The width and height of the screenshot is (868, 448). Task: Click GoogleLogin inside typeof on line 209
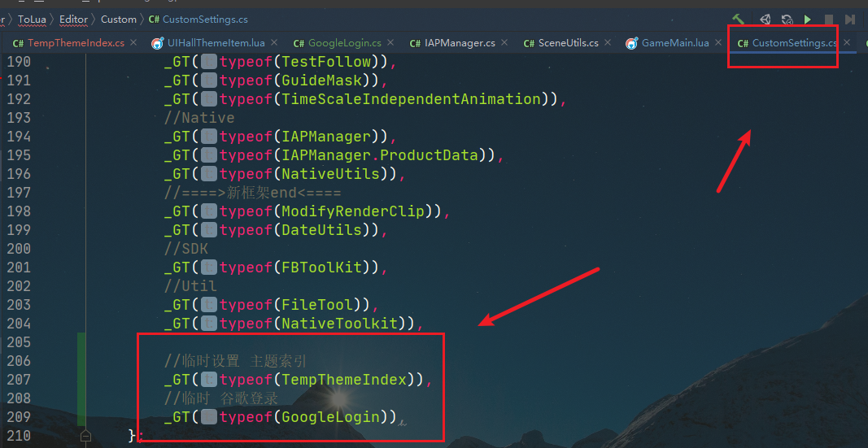point(331,416)
